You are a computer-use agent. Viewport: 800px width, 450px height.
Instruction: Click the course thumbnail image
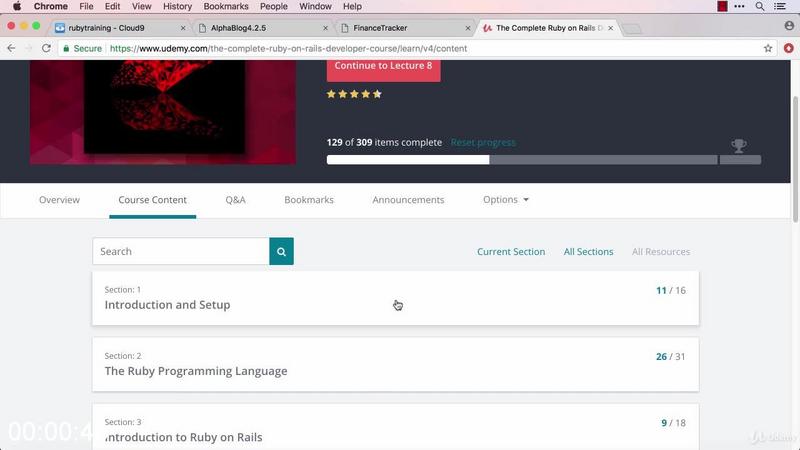[163, 112]
